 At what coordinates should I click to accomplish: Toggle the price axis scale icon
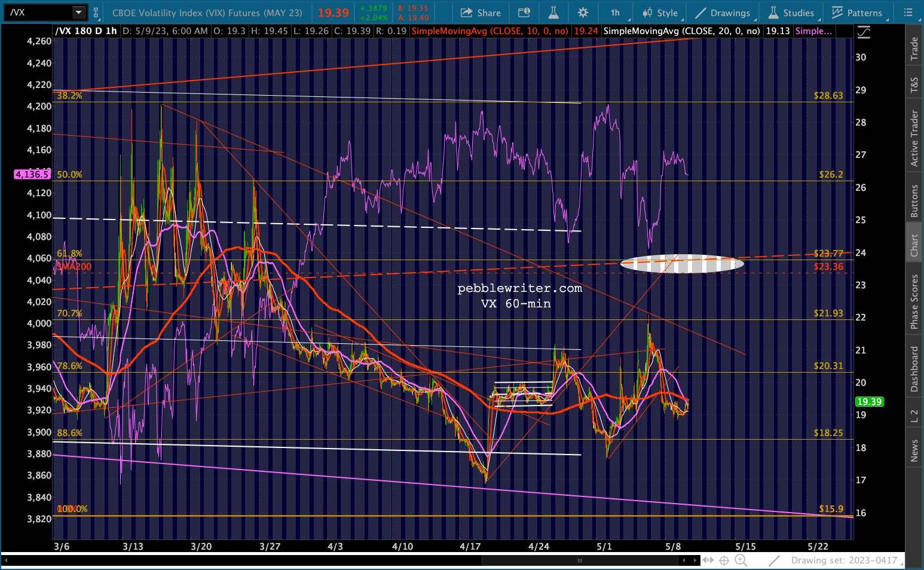coord(864,32)
